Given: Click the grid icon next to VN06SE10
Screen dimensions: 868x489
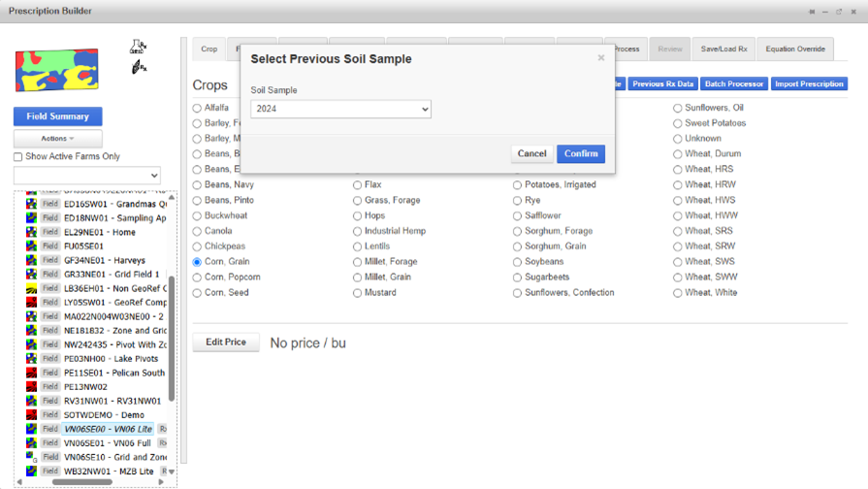Looking at the screenshot, I should click(x=32, y=456).
